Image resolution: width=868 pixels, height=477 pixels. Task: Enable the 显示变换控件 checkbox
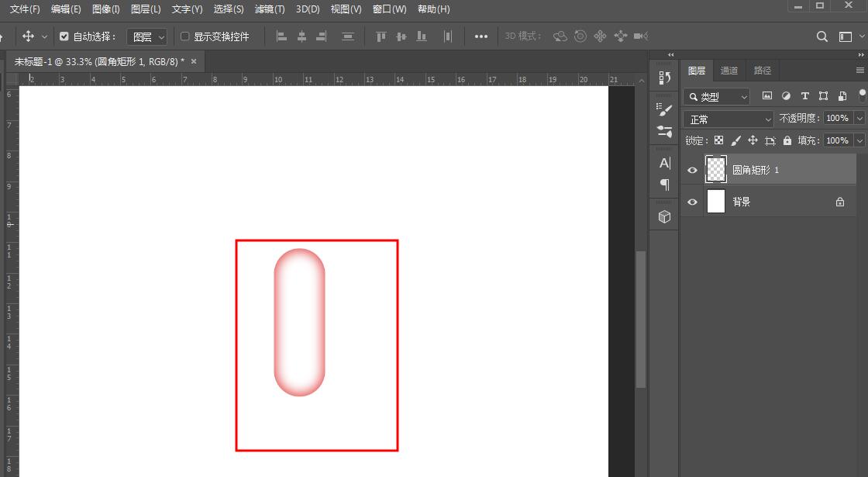[184, 36]
